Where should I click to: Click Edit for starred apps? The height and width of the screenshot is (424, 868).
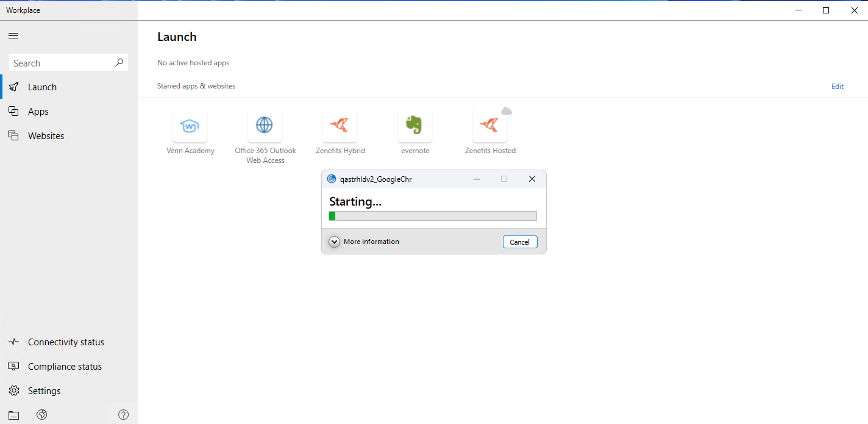point(837,87)
